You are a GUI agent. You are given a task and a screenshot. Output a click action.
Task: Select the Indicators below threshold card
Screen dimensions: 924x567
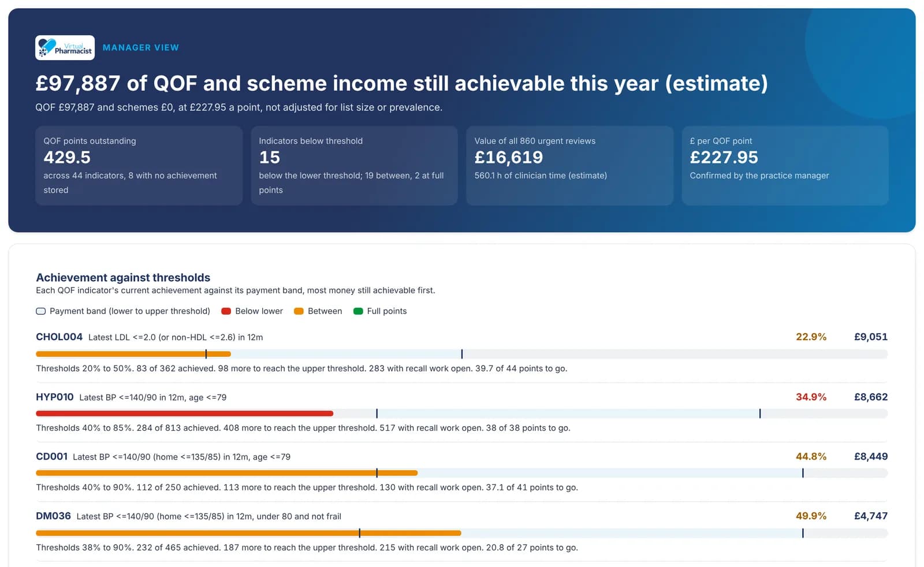[x=354, y=166]
